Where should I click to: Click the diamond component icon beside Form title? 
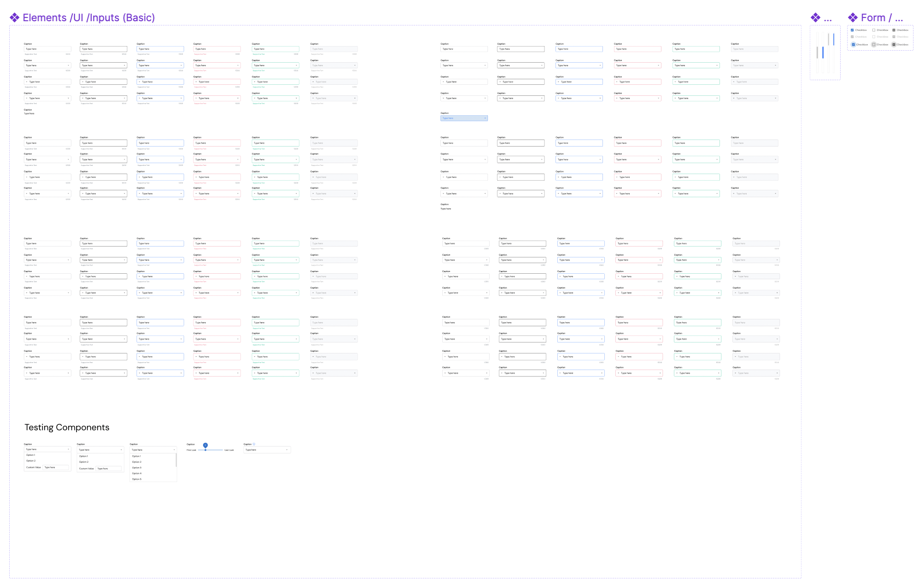tap(853, 18)
